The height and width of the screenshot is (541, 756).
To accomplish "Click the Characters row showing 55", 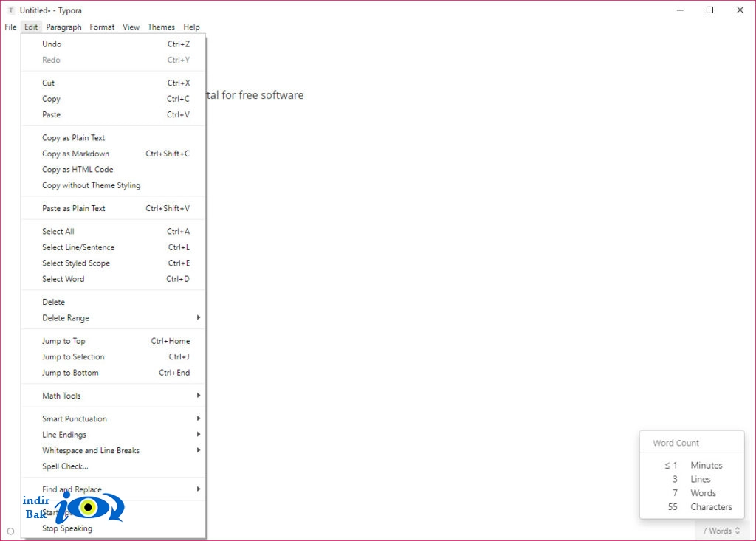I will coord(693,507).
